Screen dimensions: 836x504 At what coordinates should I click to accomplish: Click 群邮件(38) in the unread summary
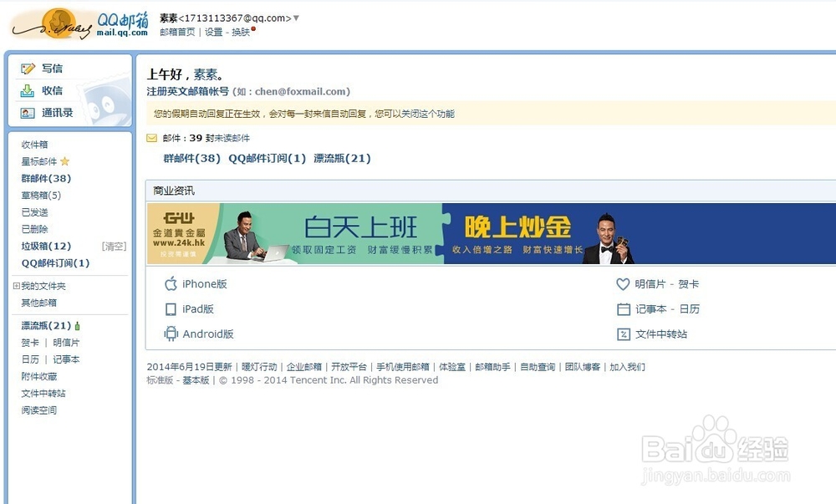click(x=192, y=158)
